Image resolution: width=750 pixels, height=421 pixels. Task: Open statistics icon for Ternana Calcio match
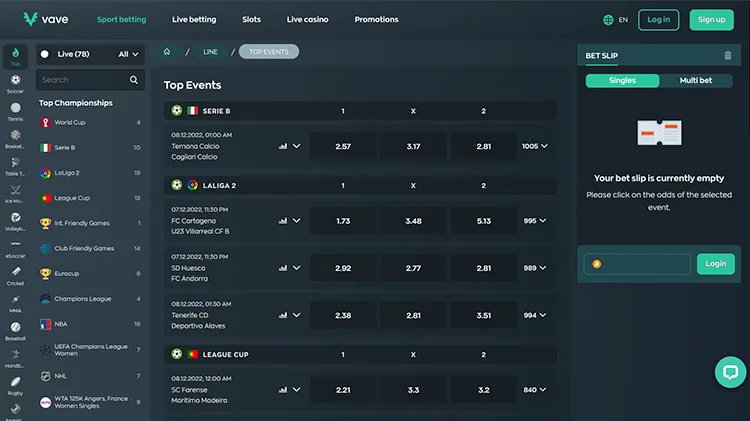pyautogui.click(x=283, y=146)
